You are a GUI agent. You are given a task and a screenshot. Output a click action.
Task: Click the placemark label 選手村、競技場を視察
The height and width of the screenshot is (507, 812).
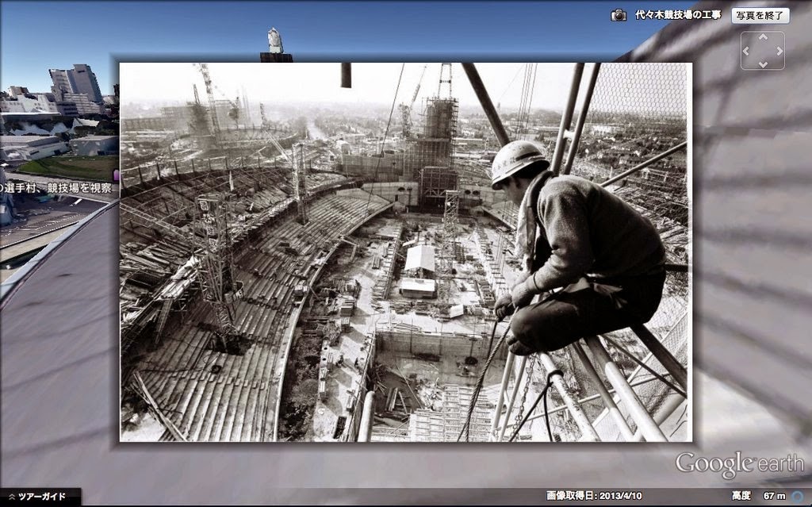[56, 188]
